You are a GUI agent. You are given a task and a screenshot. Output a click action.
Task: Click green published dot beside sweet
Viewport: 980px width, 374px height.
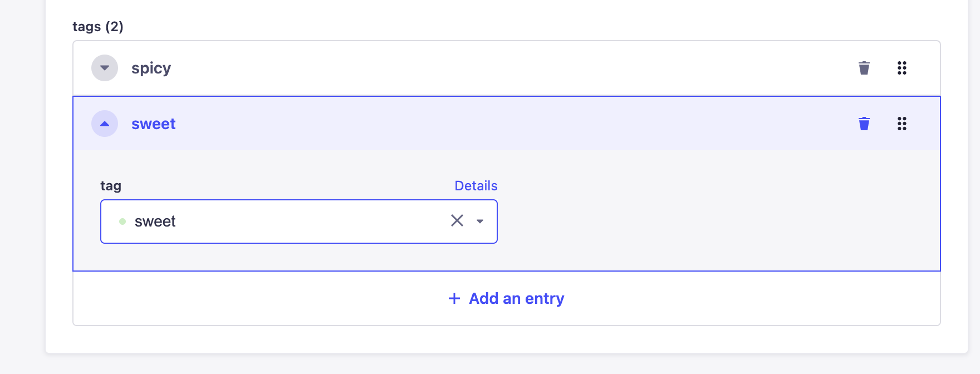click(x=122, y=222)
